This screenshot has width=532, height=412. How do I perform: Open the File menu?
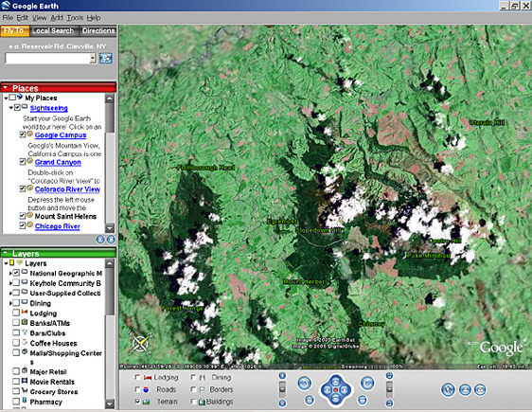click(x=8, y=18)
